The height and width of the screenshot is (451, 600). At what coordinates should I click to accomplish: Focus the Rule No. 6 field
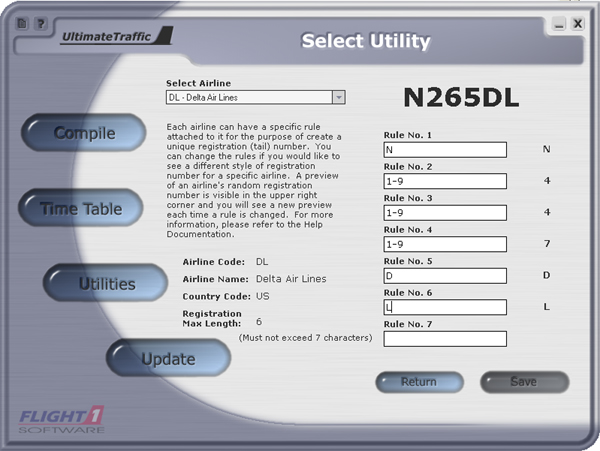tap(445, 307)
